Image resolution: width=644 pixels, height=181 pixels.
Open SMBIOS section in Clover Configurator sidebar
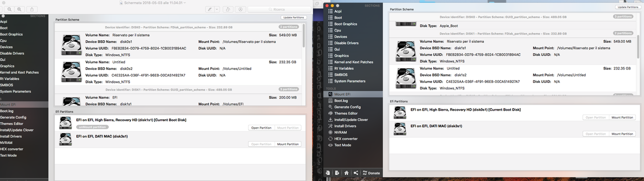341,74
